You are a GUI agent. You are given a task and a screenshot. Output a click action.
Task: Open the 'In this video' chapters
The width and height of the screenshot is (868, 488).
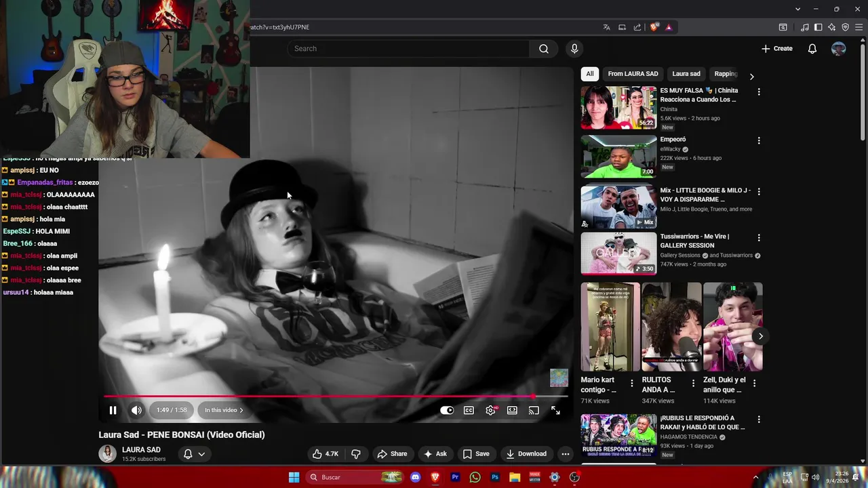(x=224, y=410)
